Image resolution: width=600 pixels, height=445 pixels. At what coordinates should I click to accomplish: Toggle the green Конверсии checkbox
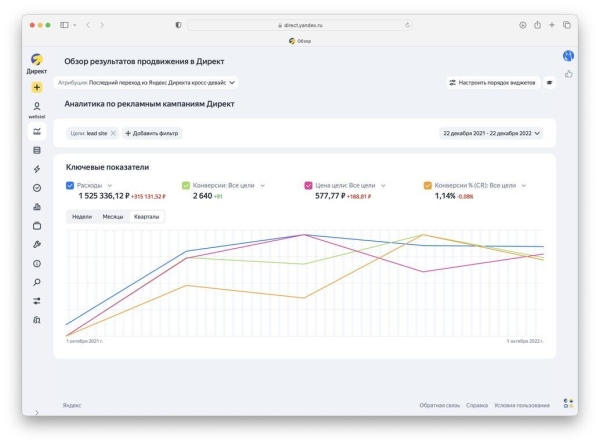tap(186, 185)
